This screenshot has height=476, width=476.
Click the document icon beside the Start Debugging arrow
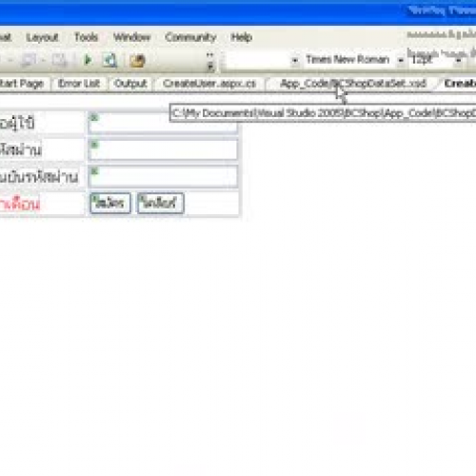(x=109, y=60)
